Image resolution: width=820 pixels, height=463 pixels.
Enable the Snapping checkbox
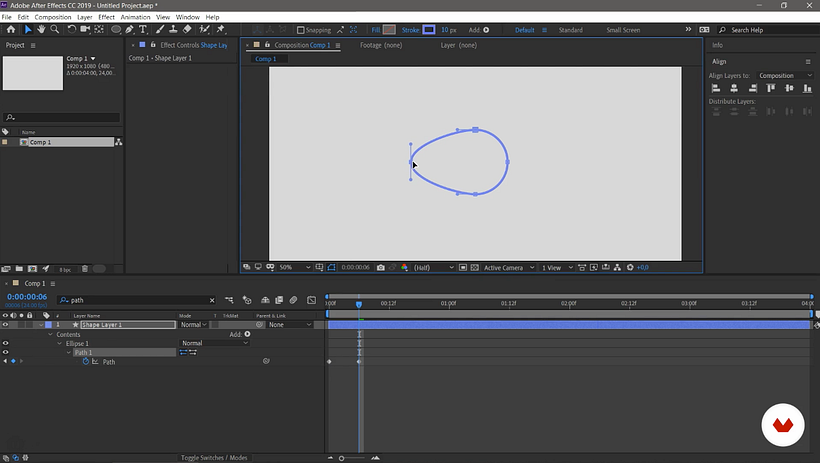(x=301, y=30)
